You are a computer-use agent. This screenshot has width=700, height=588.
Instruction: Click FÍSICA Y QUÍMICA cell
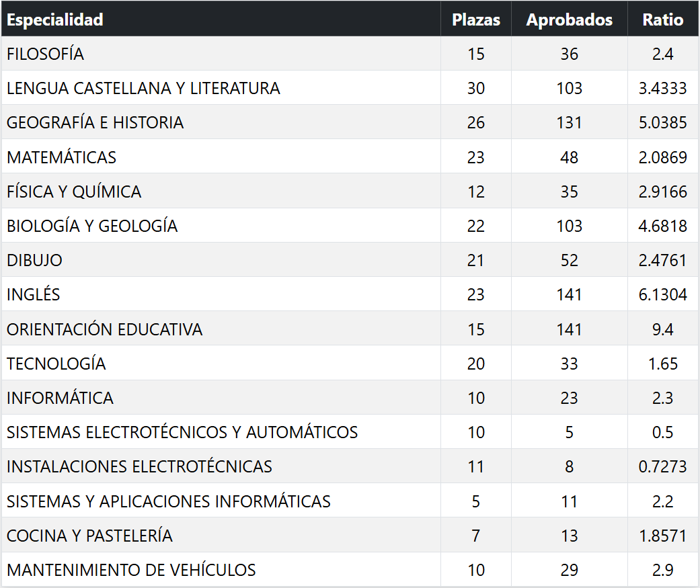pos(74,192)
